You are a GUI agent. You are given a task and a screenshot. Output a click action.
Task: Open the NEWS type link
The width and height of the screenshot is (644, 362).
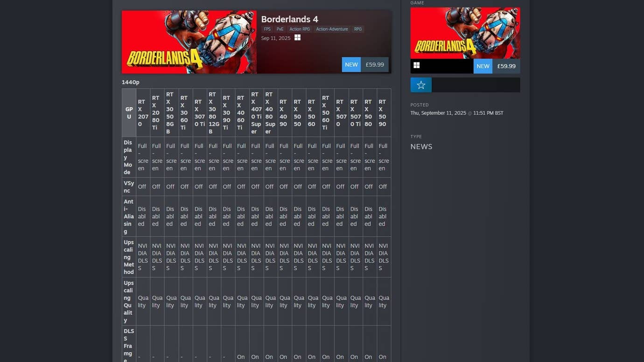coord(421,146)
